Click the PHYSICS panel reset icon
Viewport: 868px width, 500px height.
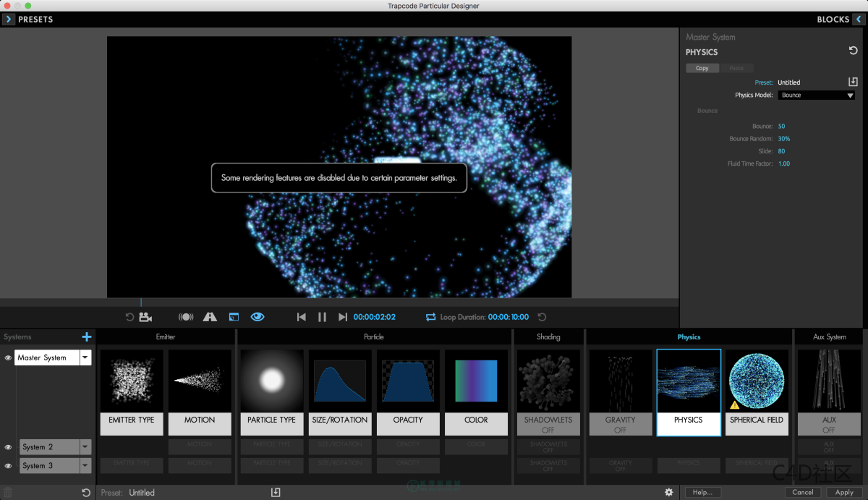(853, 51)
